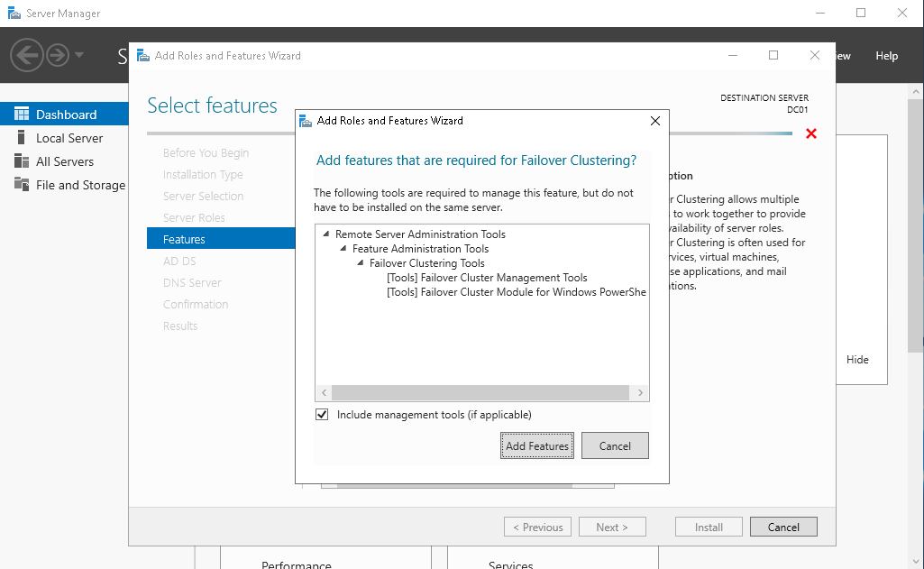Open Dashboard in Server Manager sidebar
Screen dimensions: 924x569
pyautogui.click(x=64, y=114)
